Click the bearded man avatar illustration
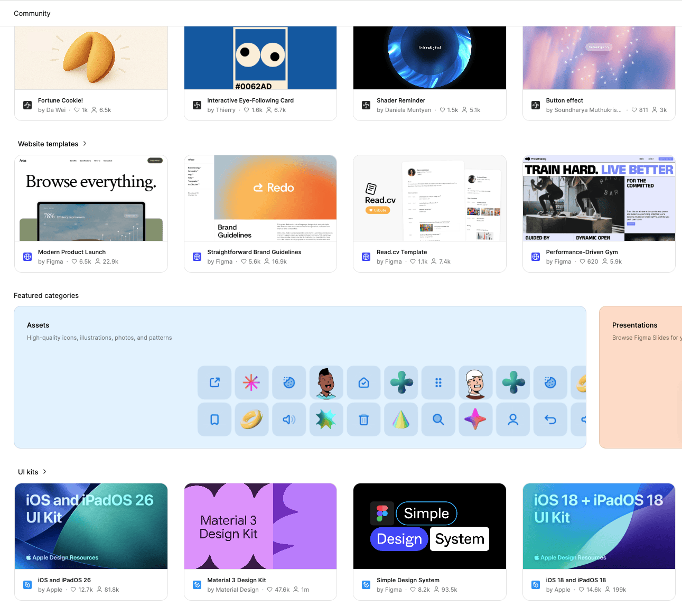Viewport: 682px width, 616px height. coord(326,382)
